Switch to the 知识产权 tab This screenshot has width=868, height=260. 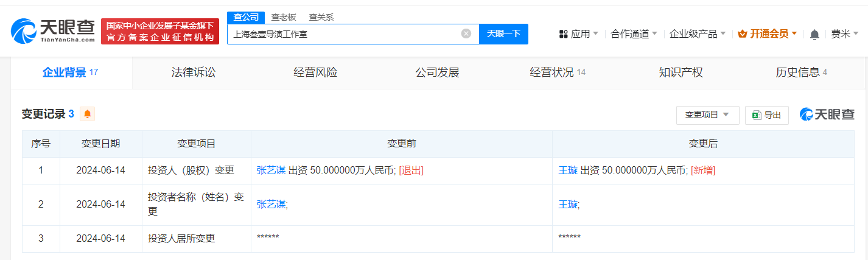tap(681, 72)
